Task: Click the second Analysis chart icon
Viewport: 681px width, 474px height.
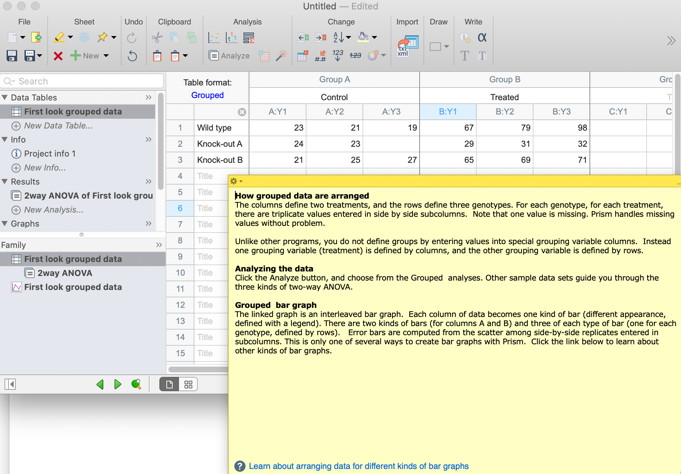Action: coord(231,38)
